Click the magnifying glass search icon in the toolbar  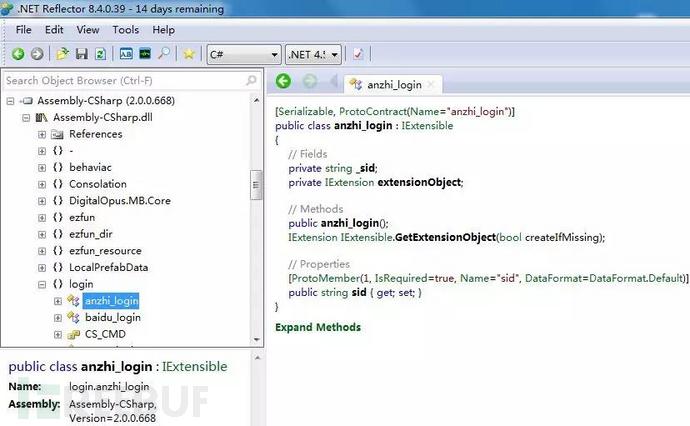click(x=164, y=54)
